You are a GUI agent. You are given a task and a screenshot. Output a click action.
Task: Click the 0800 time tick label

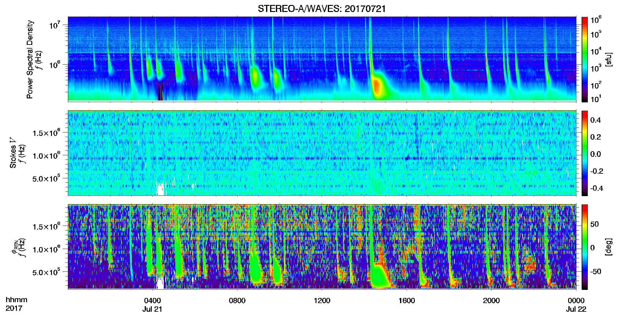[237, 300]
